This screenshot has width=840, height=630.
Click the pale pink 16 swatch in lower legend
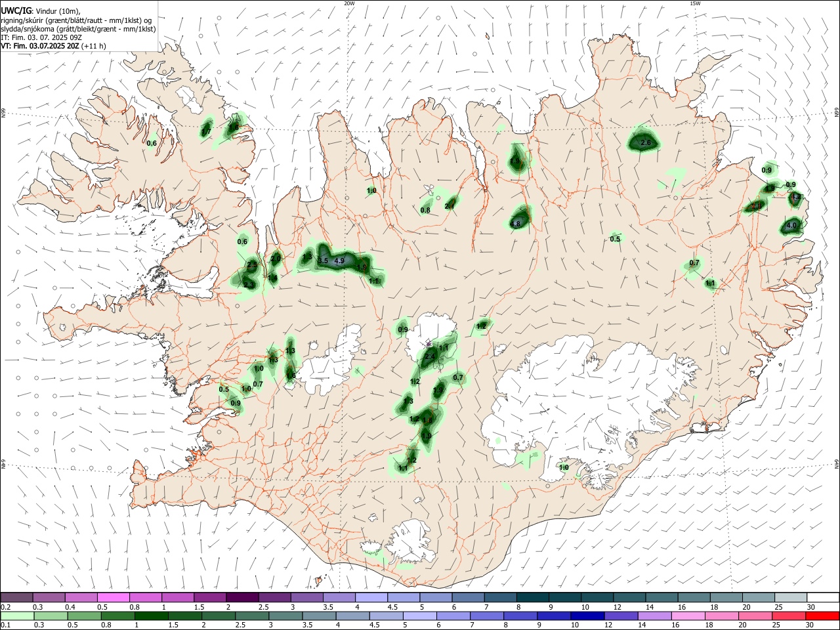688,616
